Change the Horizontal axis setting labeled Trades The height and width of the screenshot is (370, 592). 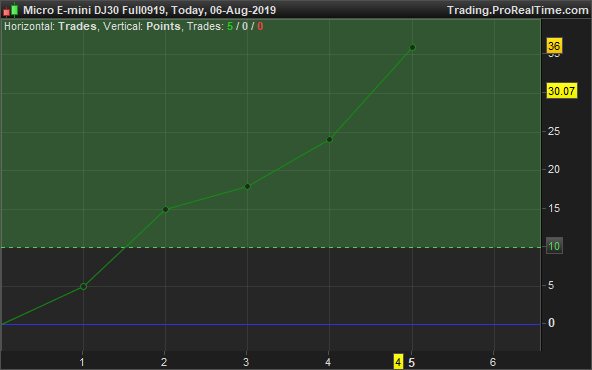tap(77, 26)
